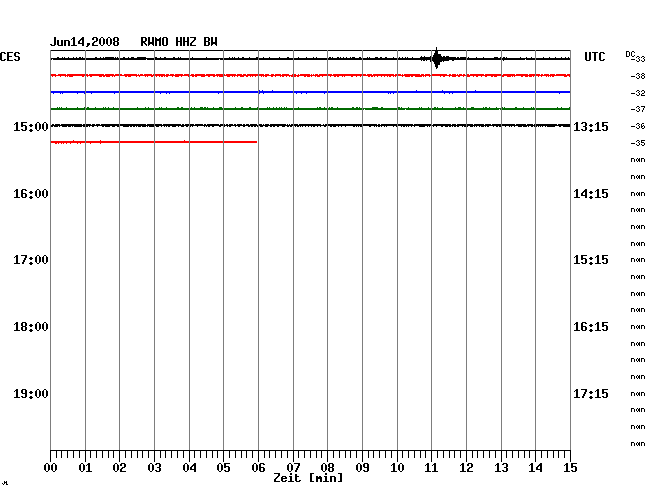Click the 11 minute axis tick label

(x=431, y=467)
